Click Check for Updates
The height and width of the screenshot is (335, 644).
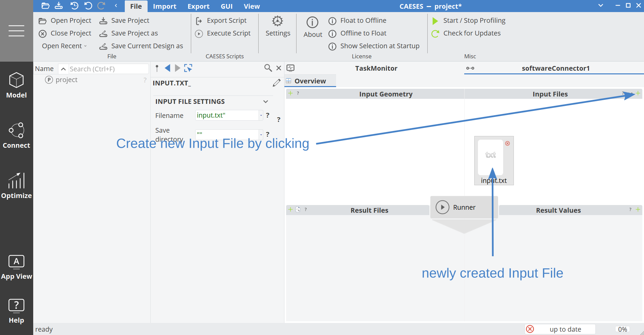[466, 33]
